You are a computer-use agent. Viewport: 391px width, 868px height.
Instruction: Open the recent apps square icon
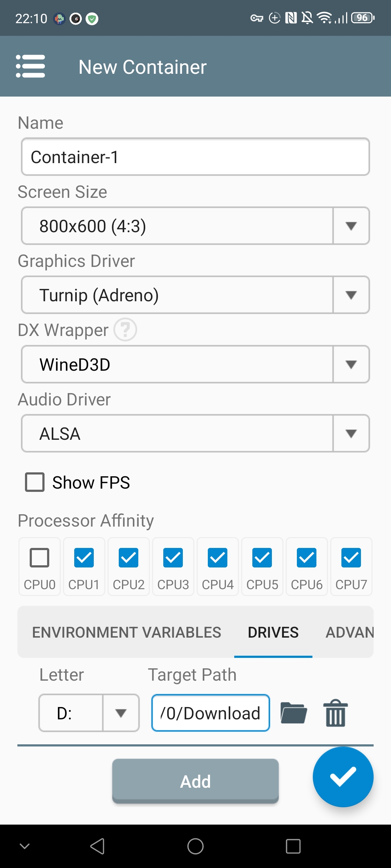[293, 846]
